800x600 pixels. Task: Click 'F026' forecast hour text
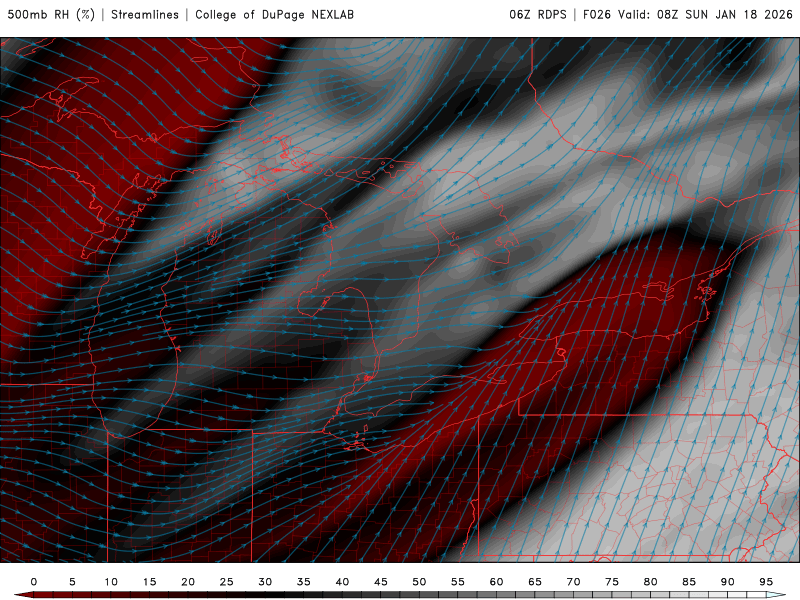pos(597,15)
